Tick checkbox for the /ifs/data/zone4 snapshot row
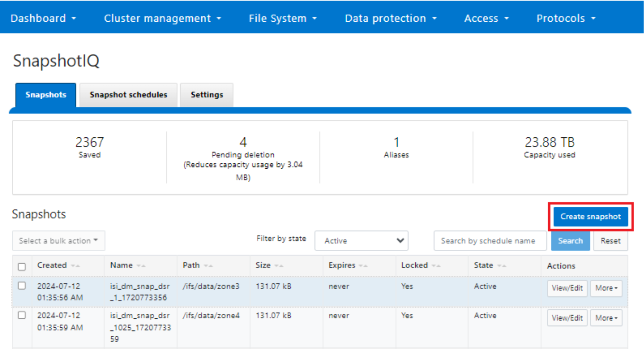The height and width of the screenshot is (349, 644). point(22,315)
